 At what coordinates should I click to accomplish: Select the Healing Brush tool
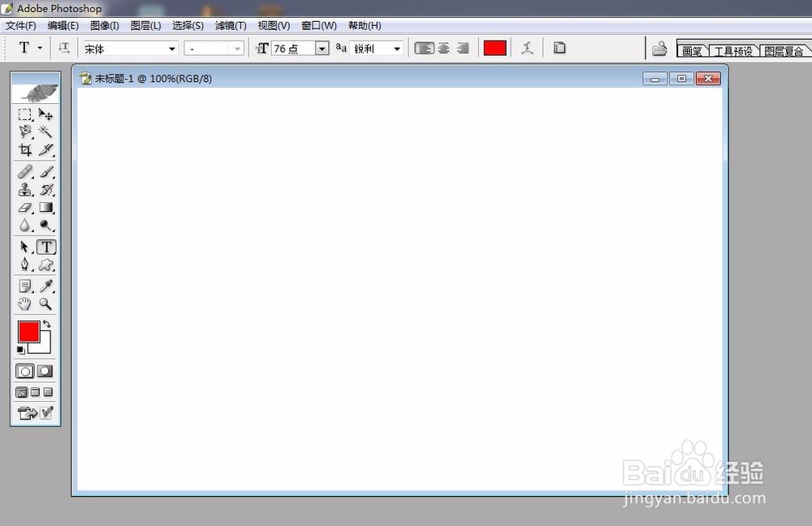tap(25, 171)
